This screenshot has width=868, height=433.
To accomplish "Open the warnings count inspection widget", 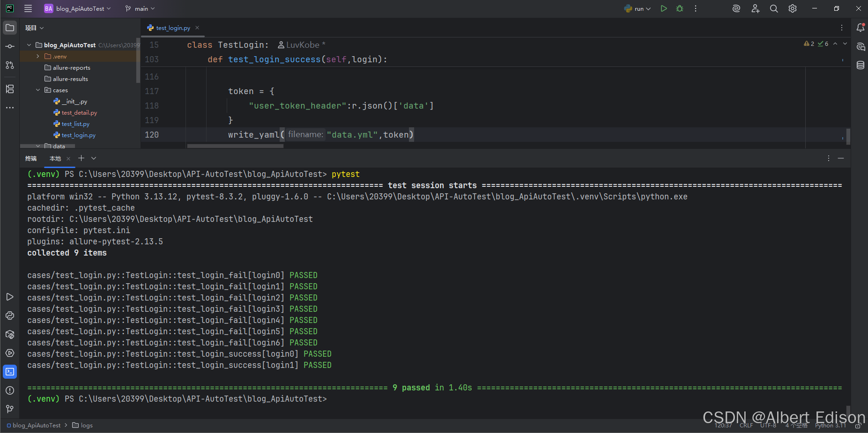I will tap(816, 44).
